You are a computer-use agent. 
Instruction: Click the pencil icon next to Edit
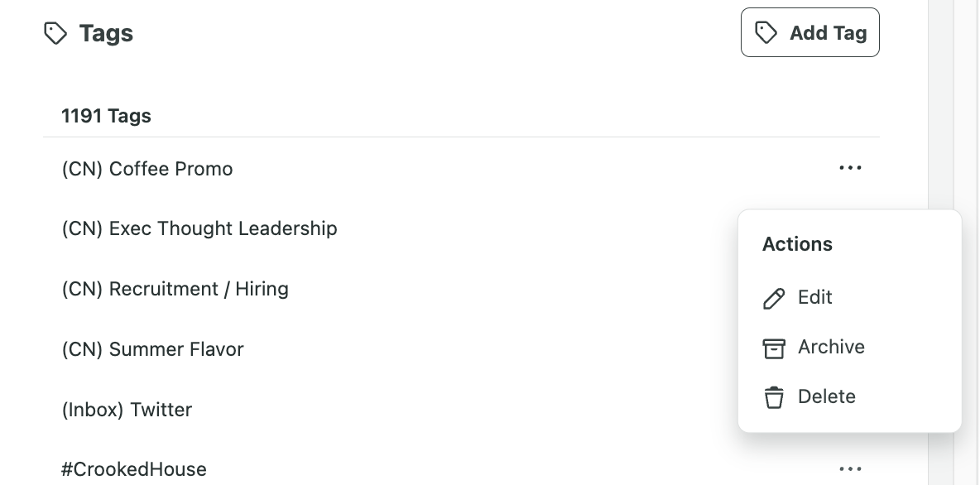point(774,299)
